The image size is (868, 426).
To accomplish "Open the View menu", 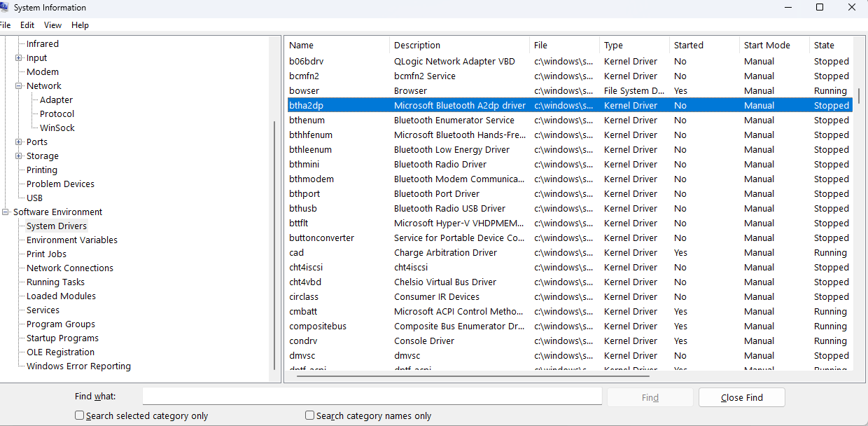I will tap(52, 25).
